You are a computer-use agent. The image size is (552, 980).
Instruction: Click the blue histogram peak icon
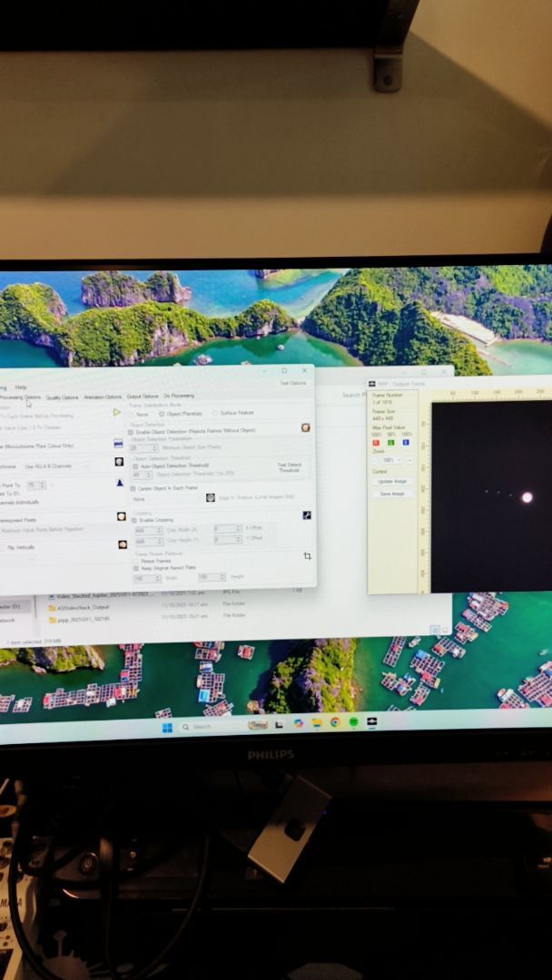pyautogui.click(x=120, y=483)
